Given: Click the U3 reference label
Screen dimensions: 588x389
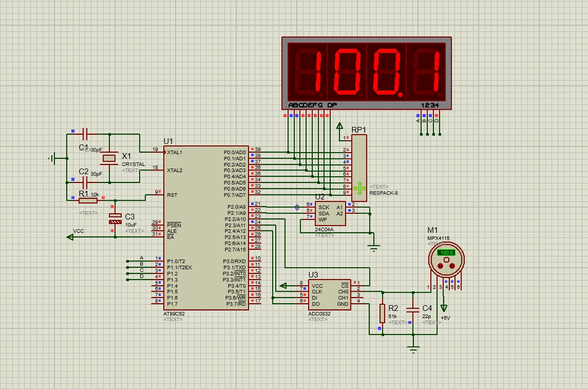Looking at the screenshot, I should [x=313, y=274].
